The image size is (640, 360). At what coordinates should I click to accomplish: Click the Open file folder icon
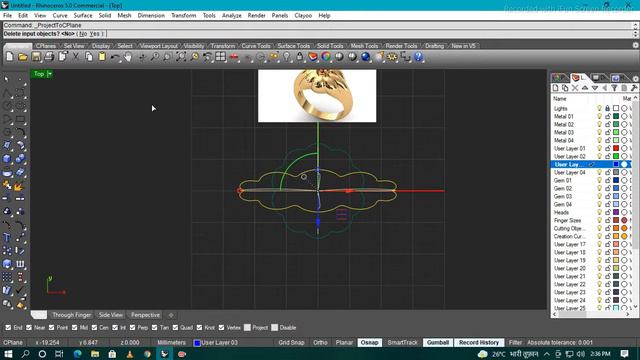(x=23, y=57)
